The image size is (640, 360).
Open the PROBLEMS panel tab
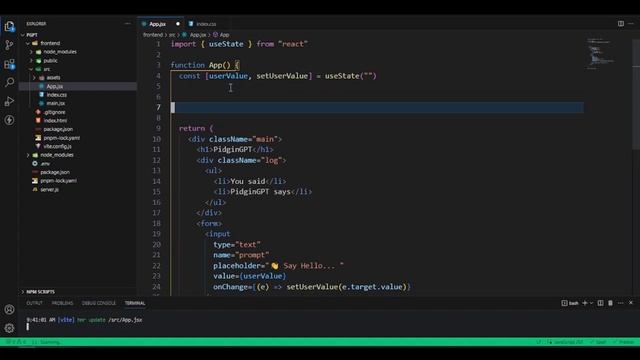tap(62, 303)
